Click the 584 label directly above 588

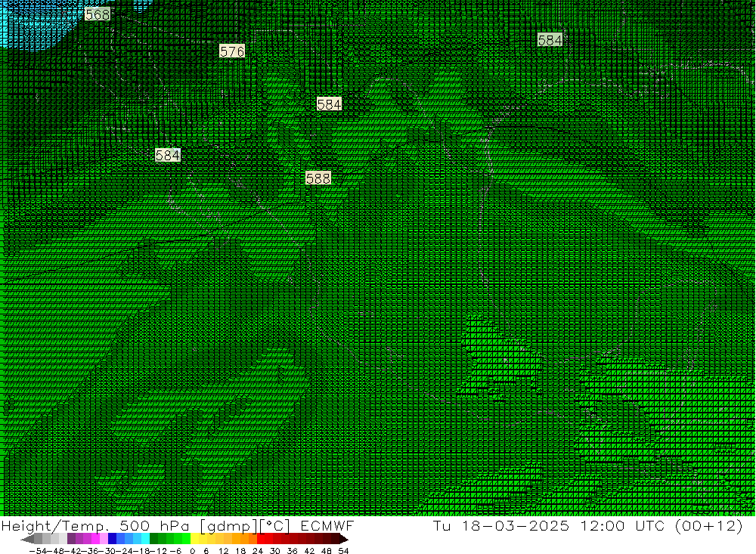click(x=330, y=104)
